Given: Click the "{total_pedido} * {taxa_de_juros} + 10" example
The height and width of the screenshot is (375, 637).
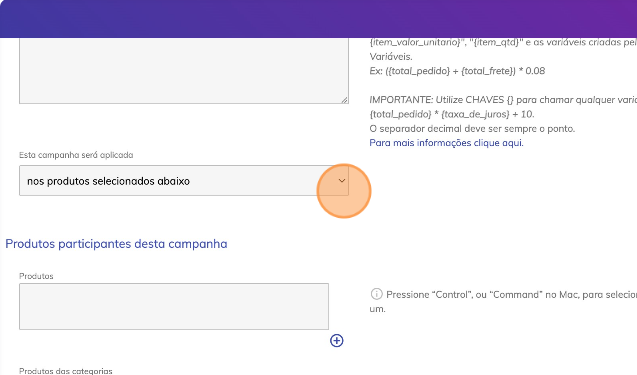Looking at the screenshot, I should (452, 114).
